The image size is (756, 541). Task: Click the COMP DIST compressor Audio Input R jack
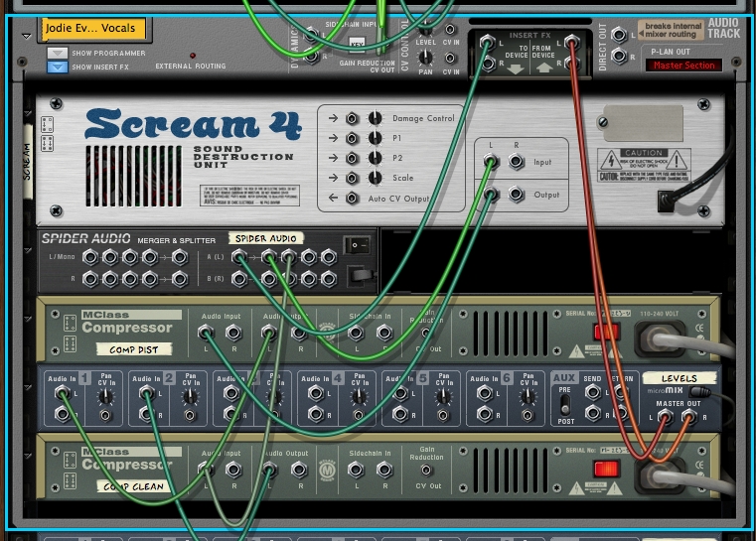pos(233,332)
